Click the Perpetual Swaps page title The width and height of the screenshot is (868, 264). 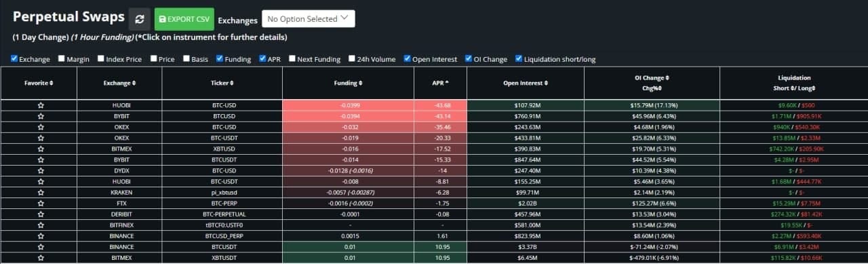(x=68, y=18)
